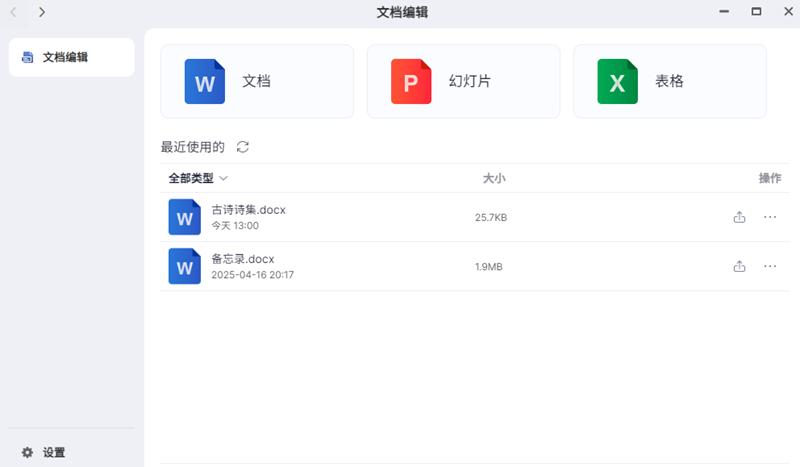Click the 文档编辑 sidebar document icon
Screen dimensions: 800x467
point(28,57)
